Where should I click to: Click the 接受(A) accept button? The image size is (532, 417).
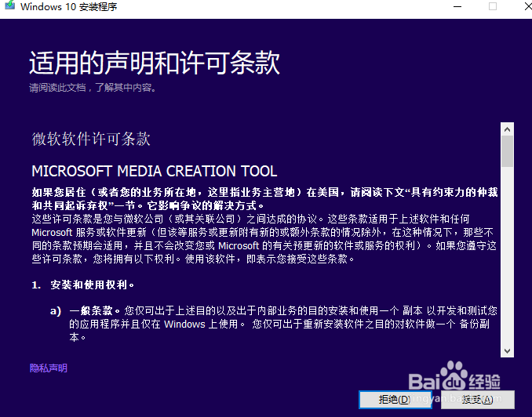pos(478,400)
